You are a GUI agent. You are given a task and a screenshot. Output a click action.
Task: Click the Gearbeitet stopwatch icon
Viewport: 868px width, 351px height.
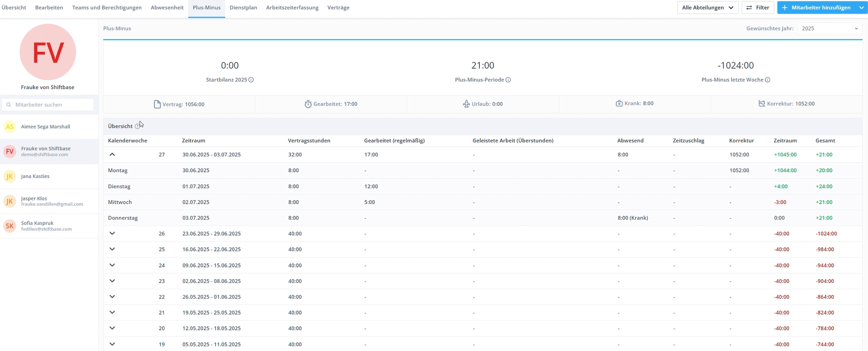pyautogui.click(x=308, y=104)
